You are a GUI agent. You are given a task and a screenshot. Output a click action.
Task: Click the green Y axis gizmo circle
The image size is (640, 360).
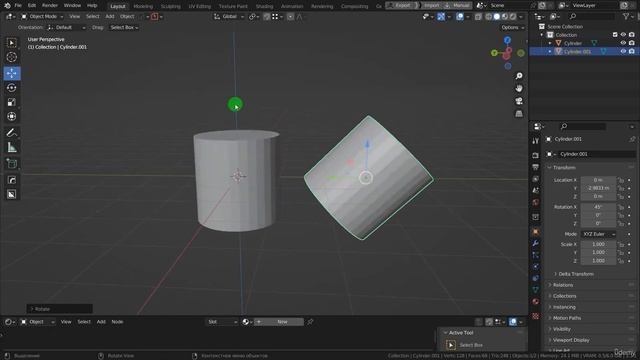click(x=494, y=53)
